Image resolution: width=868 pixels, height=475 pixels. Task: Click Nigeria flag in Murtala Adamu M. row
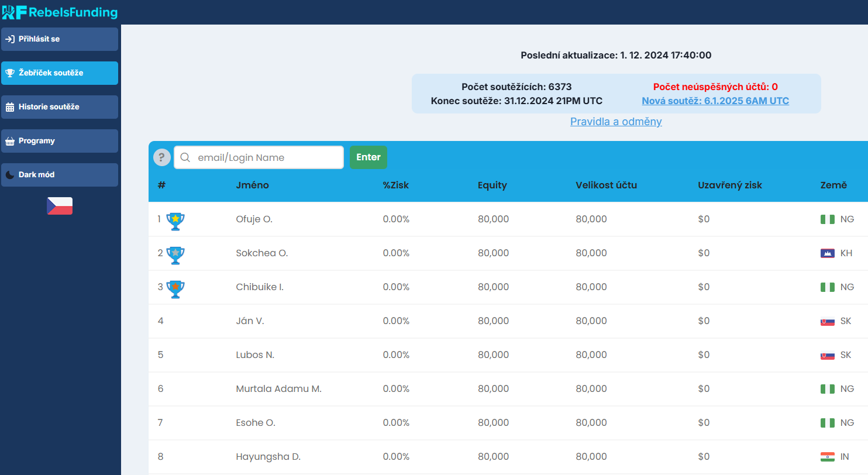pyautogui.click(x=827, y=389)
